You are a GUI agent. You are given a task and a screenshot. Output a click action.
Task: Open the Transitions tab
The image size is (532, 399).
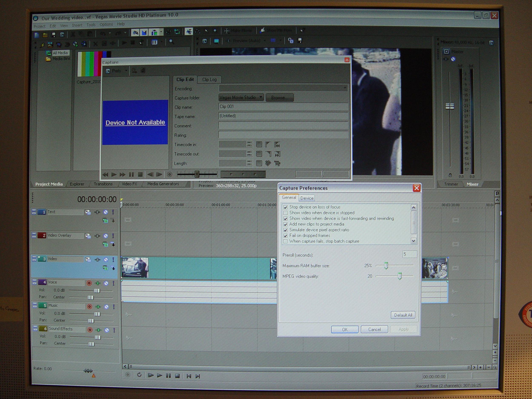pyautogui.click(x=103, y=184)
